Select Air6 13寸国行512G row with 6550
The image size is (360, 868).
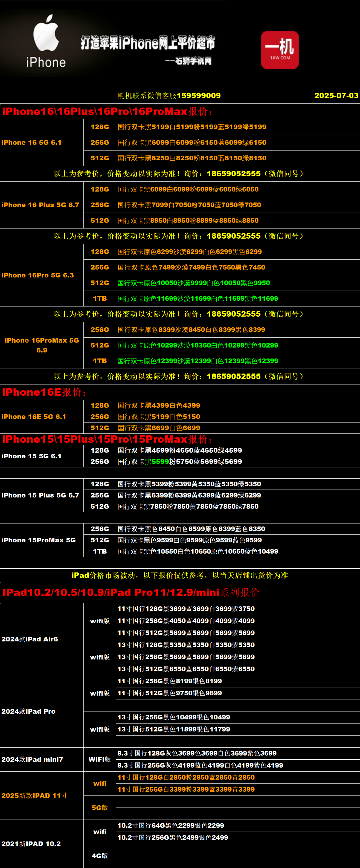coord(238,669)
